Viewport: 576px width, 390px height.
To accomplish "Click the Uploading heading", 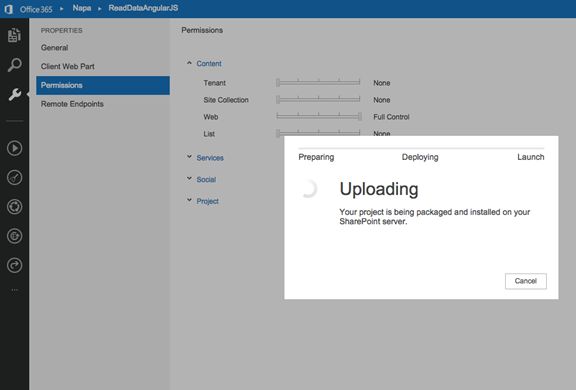I will coord(379,189).
